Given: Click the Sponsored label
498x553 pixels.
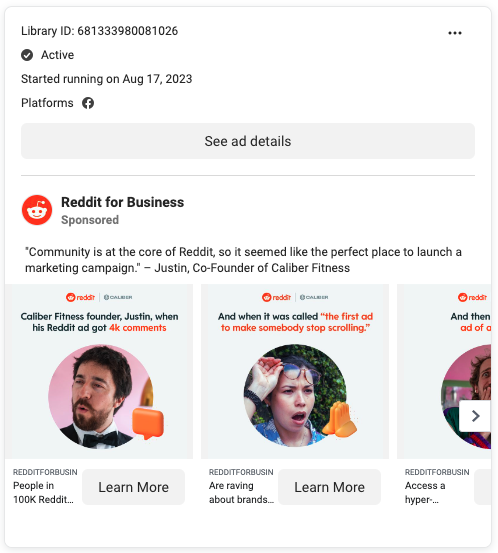Looking at the screenshot, I should tap(90, 220).
